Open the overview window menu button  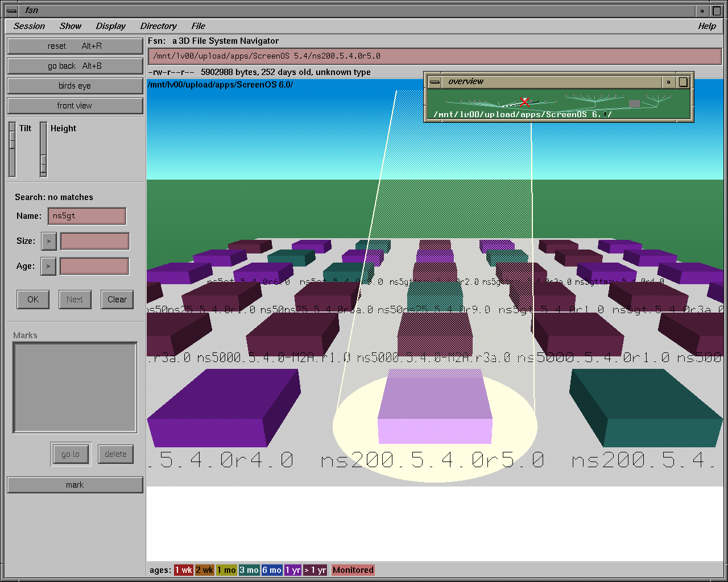(435, 82)
